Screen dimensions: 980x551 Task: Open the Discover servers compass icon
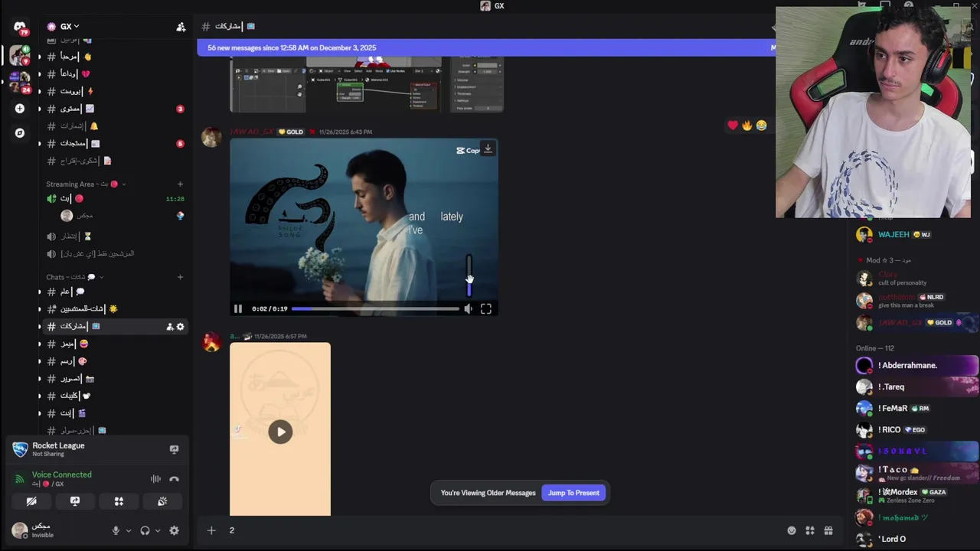(x=20, y=133)
